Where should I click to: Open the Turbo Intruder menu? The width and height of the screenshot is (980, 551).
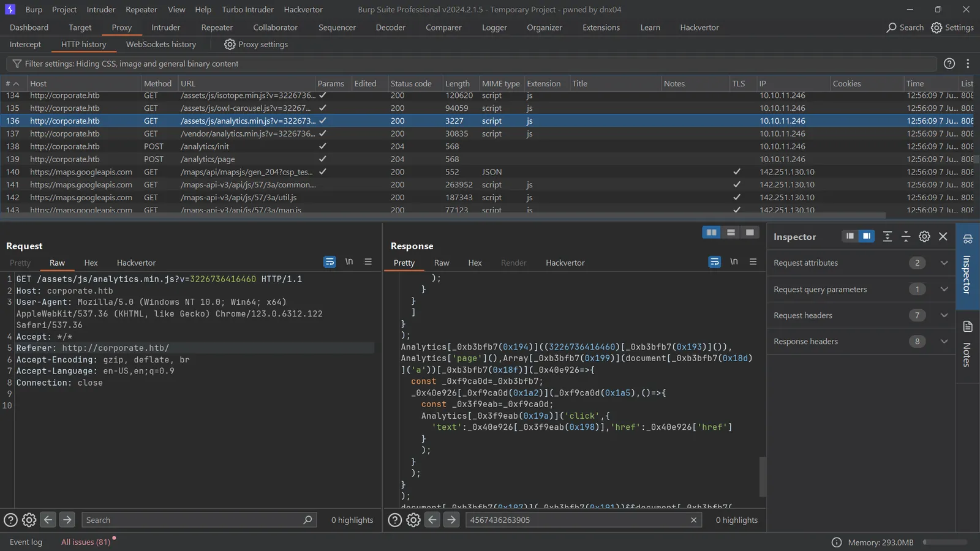point(247,10)
